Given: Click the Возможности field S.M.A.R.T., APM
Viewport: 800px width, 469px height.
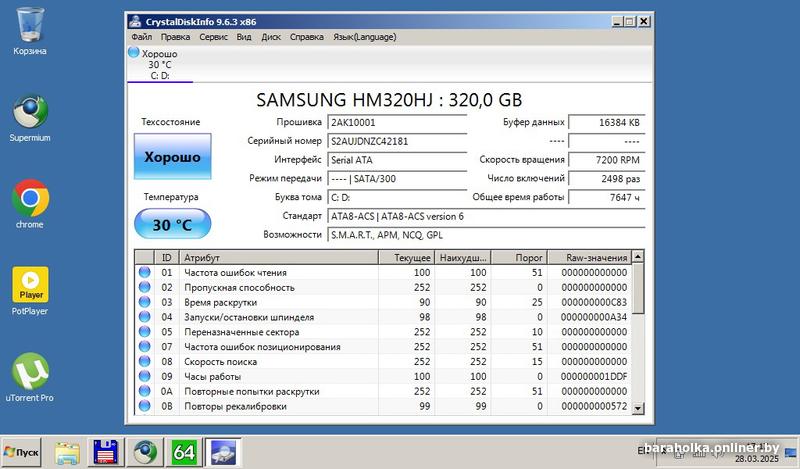Looking at the screenshot, I should [x=486, y=235].
